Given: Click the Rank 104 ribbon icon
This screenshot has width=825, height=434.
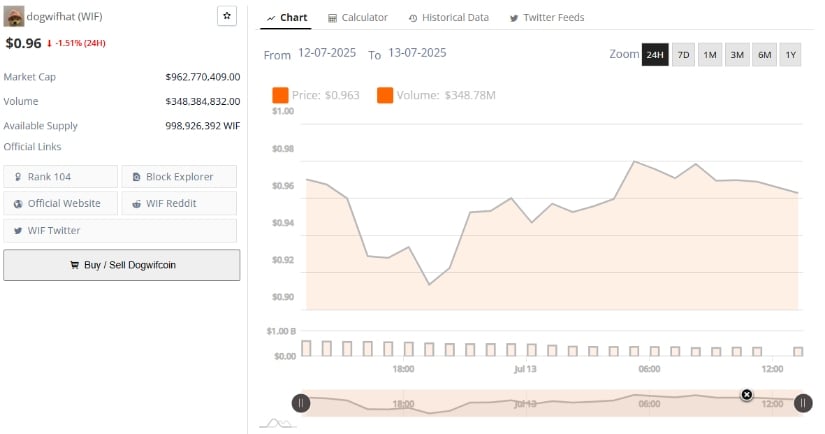Looking at the screenshot, I should click(x=18, y=177).
